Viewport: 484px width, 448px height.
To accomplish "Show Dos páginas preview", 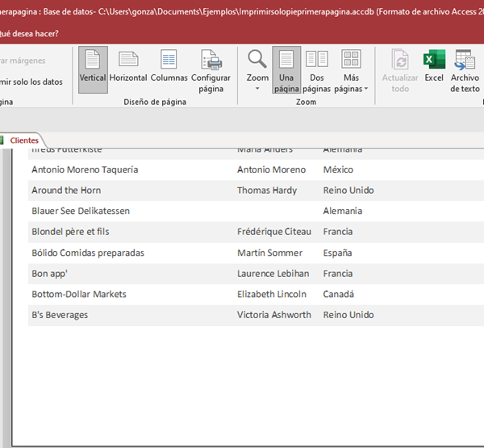I will pyautogui.click(x=317, y=70).
